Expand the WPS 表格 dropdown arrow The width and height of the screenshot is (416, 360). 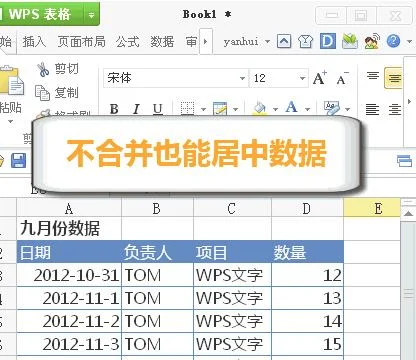(91, 14)
